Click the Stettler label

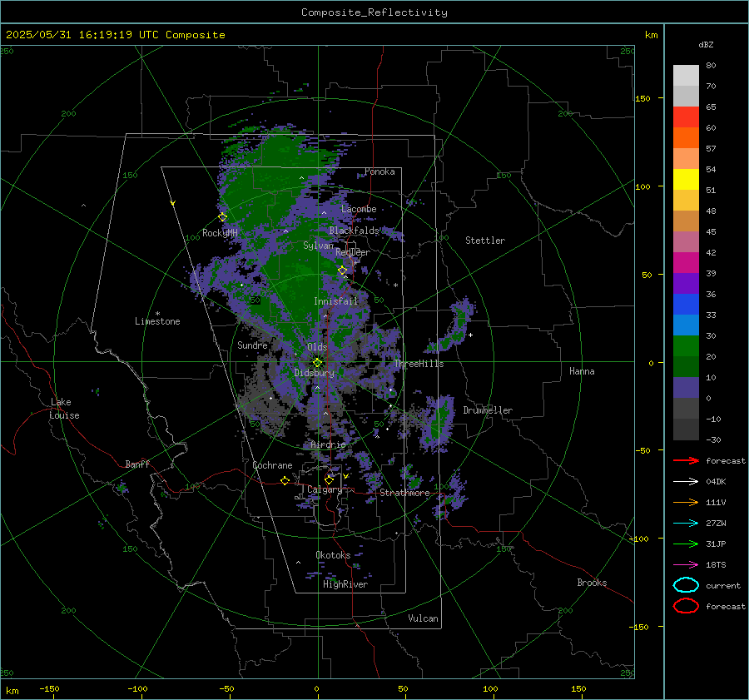[x=485, y=241]
